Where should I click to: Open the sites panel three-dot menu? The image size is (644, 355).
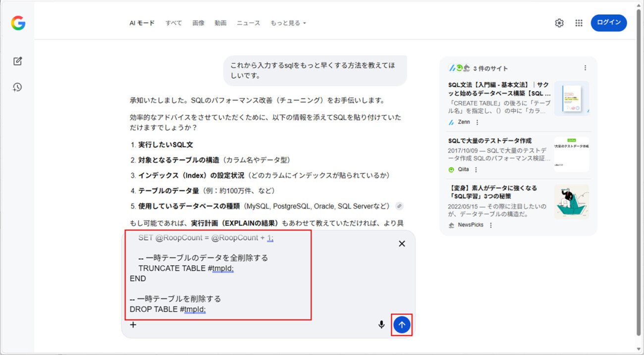[585, 68]
